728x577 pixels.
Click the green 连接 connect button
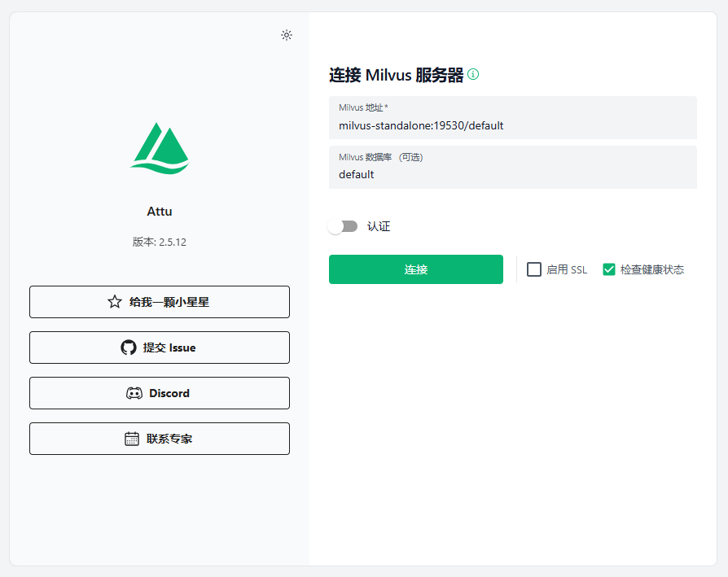415,269
